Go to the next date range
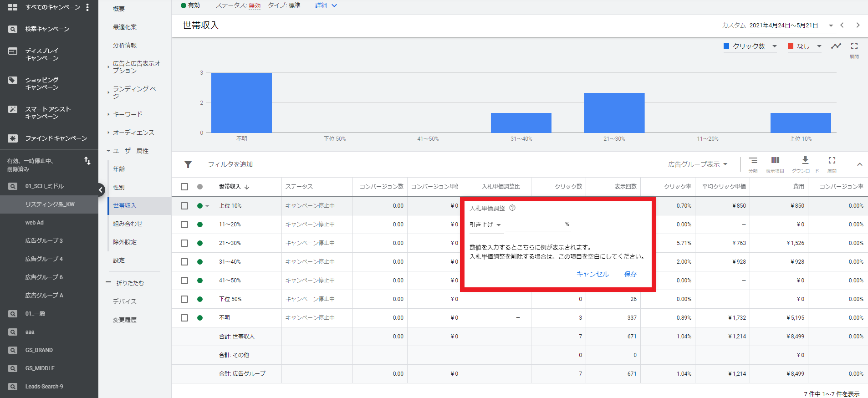 [x=858, y=26]
